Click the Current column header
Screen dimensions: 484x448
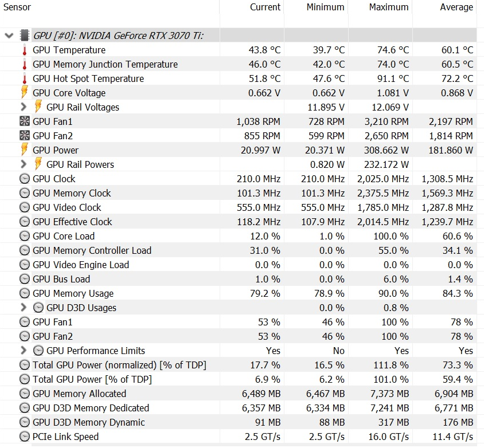[265, 7]
